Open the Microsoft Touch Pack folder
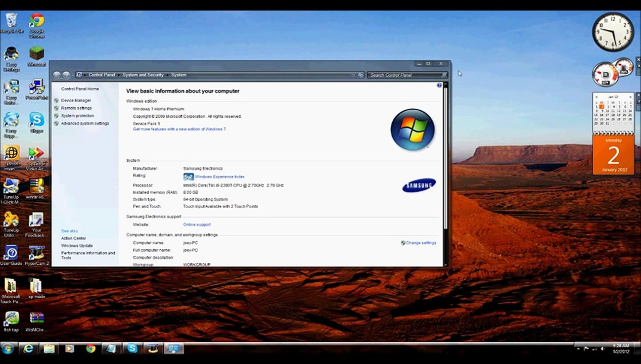This screenshot has height=364, width=641. coord(11,291)
